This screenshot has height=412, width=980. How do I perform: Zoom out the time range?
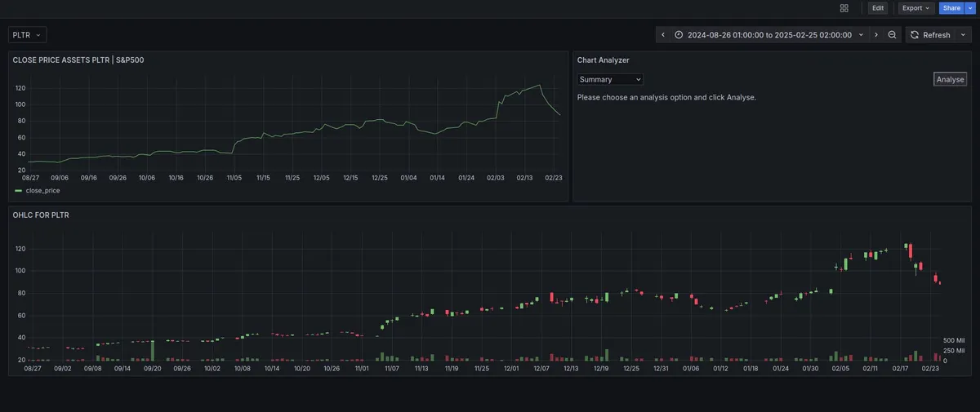coord(893,35)
